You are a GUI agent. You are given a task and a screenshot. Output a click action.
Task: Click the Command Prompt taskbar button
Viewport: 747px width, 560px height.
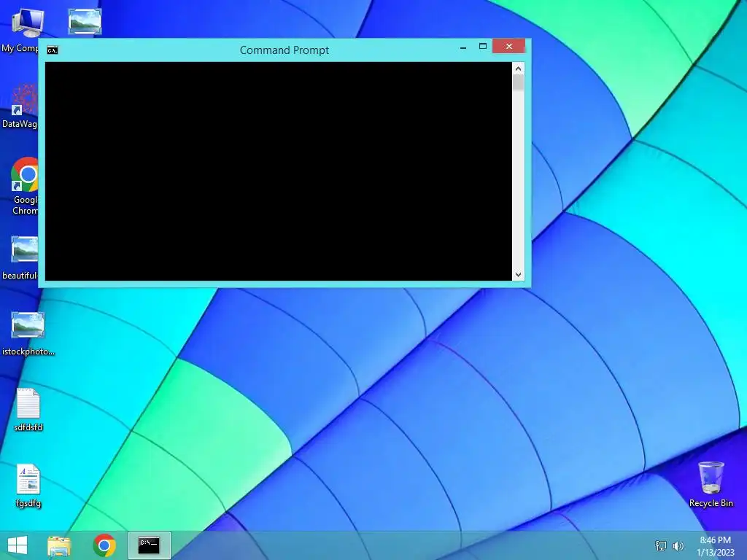click(149, 545)
